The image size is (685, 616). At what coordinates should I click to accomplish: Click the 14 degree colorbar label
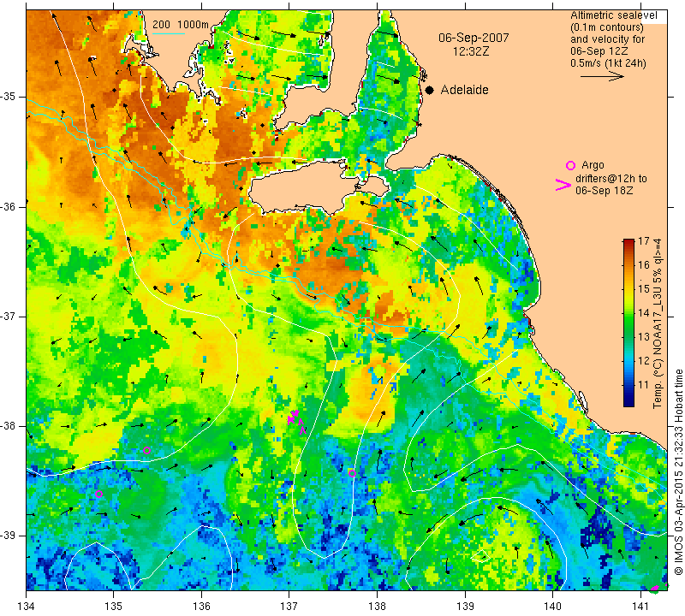click(x=644, y=312)
